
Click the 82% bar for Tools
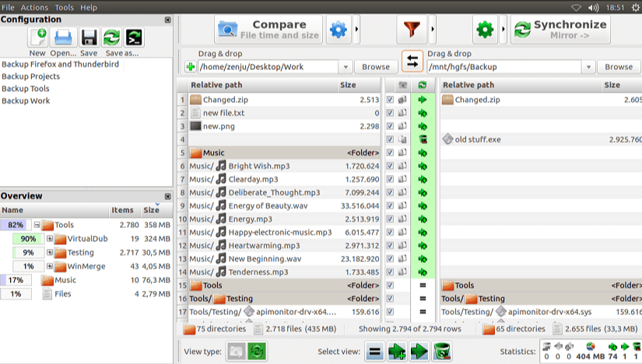pyautogui.click(x=16, y=225)
